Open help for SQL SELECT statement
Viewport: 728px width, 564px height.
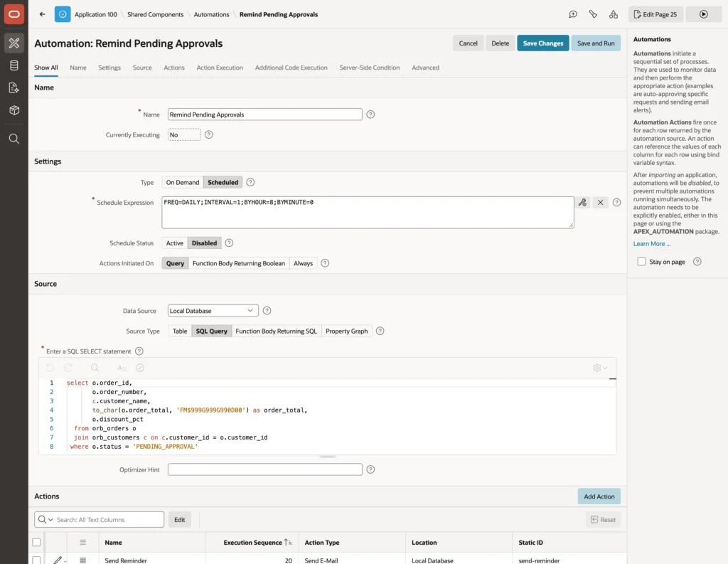[139, 351]
